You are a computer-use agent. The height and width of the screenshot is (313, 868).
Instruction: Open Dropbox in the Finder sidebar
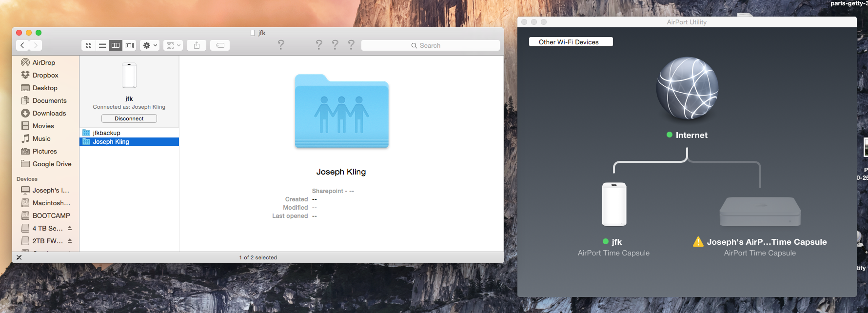point(45,75)
